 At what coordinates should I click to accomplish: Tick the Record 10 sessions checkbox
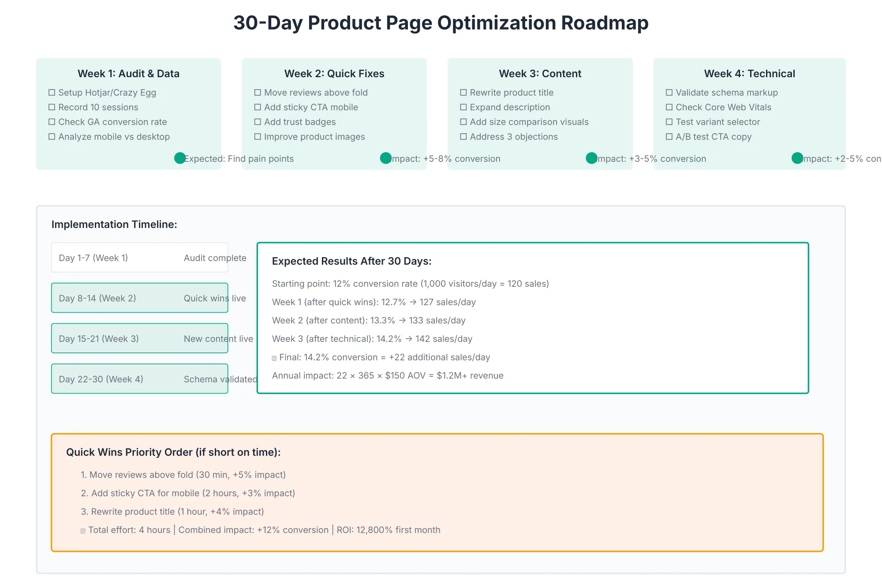(52, 107)
